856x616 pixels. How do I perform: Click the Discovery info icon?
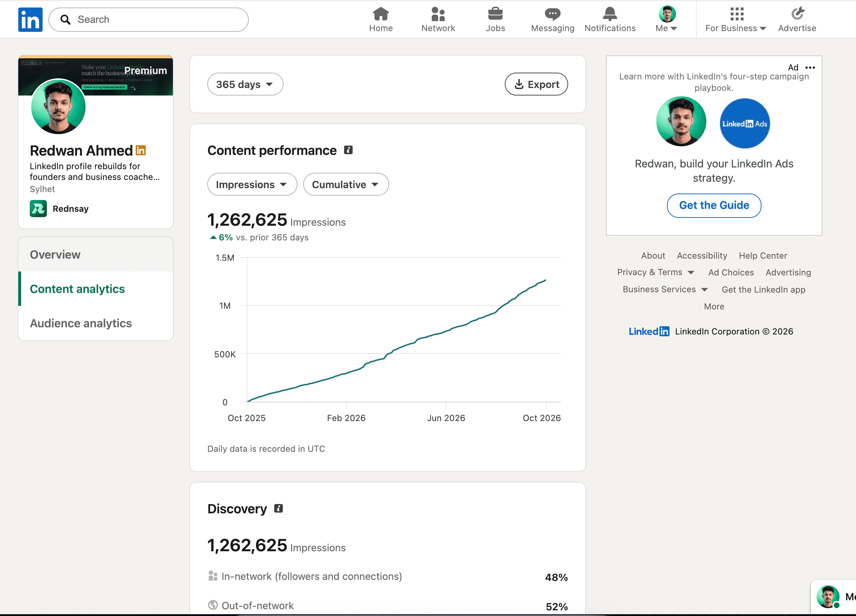pos(279,508)
